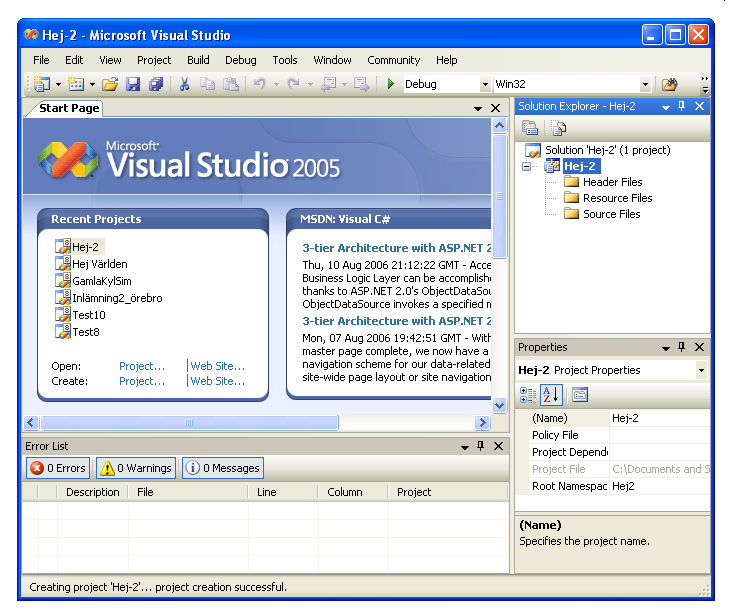Click Show All Files icon in Solution Explorer
The image size is (730, 616).
559,128
